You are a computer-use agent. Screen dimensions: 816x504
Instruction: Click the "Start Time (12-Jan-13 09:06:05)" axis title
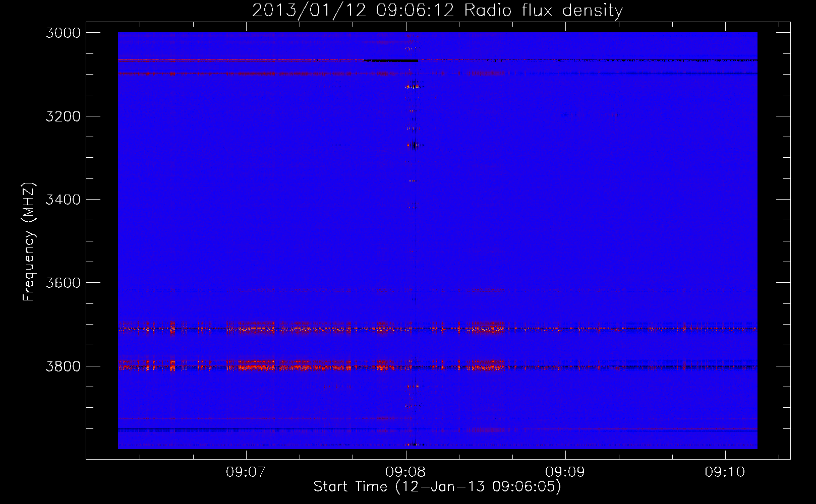[x=437, y=487]
